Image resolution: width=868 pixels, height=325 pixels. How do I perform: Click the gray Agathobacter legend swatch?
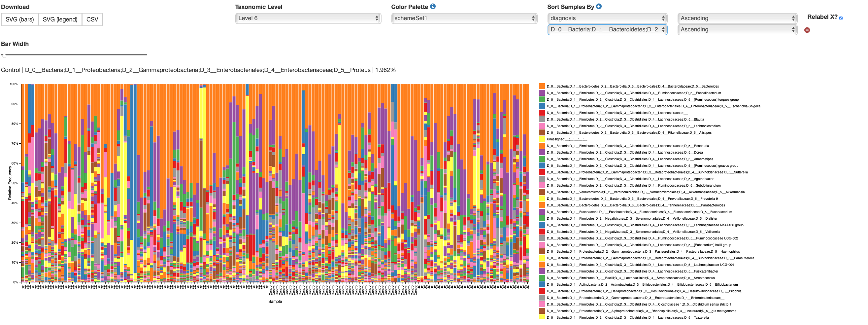click(542, 179)
